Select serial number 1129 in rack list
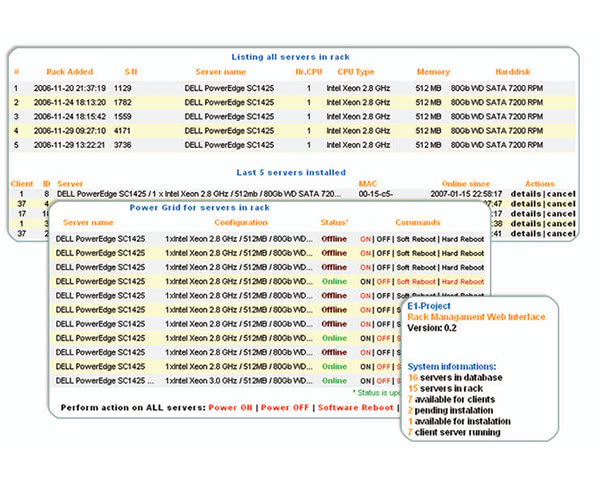Viewport: 600px width, 500px height. coord(122,88)
